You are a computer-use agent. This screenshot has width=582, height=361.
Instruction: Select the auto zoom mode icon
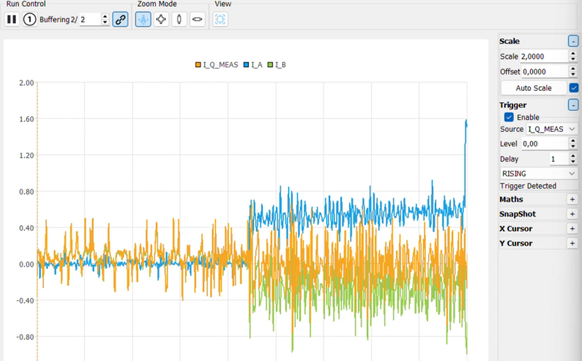point(143,19)
